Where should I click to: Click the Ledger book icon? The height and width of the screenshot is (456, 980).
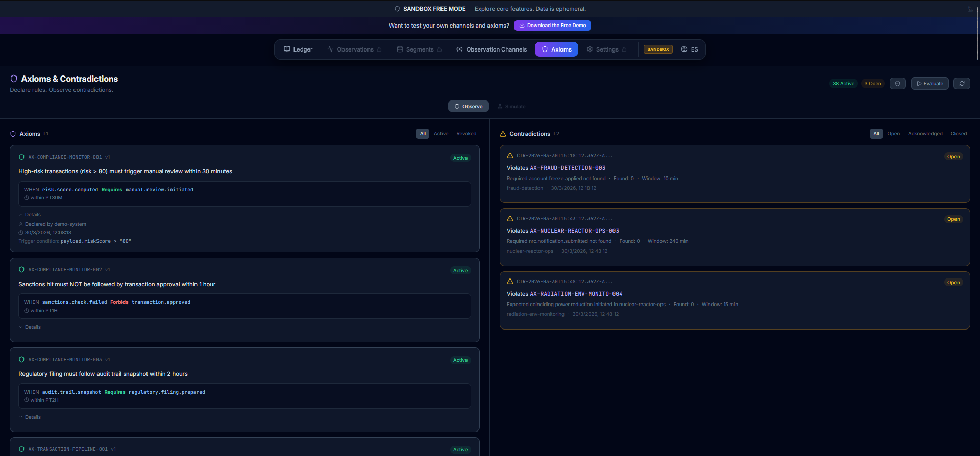(x=287, y=49)
